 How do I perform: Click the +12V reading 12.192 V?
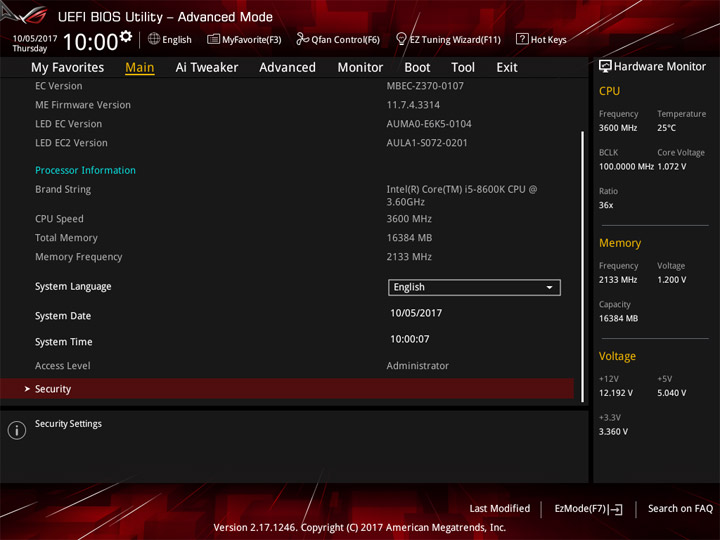[x=616, y=393]
